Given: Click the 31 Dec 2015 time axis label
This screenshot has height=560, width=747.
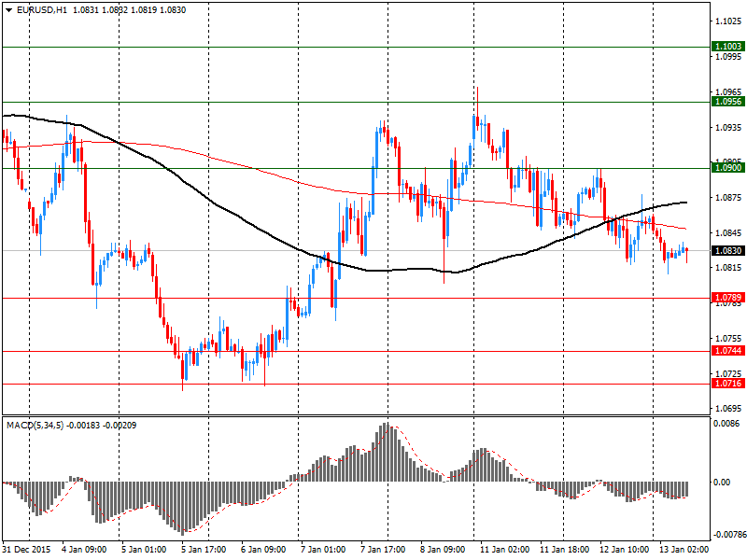Looking at the screenshot, I should pos(26,550).
